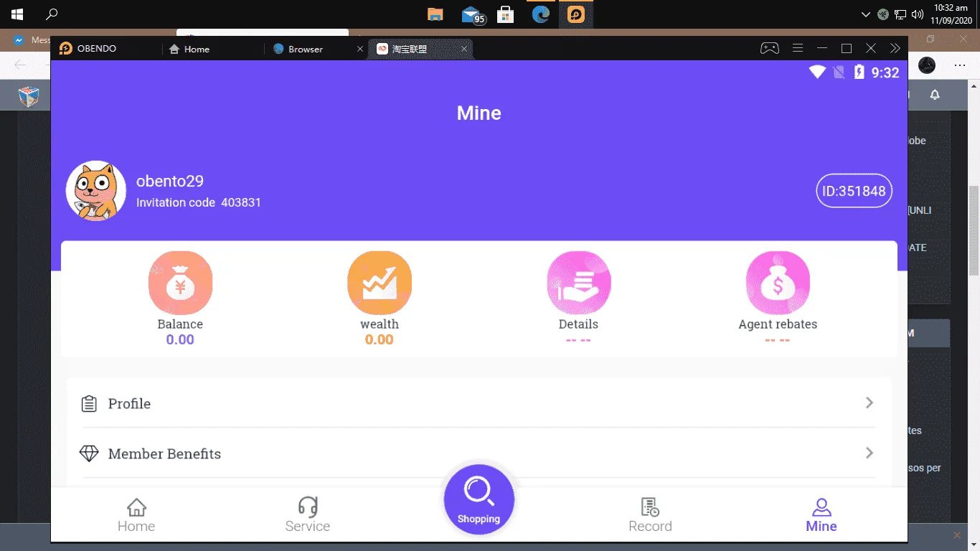Expand Profile with its right chevron

[870, 402]
